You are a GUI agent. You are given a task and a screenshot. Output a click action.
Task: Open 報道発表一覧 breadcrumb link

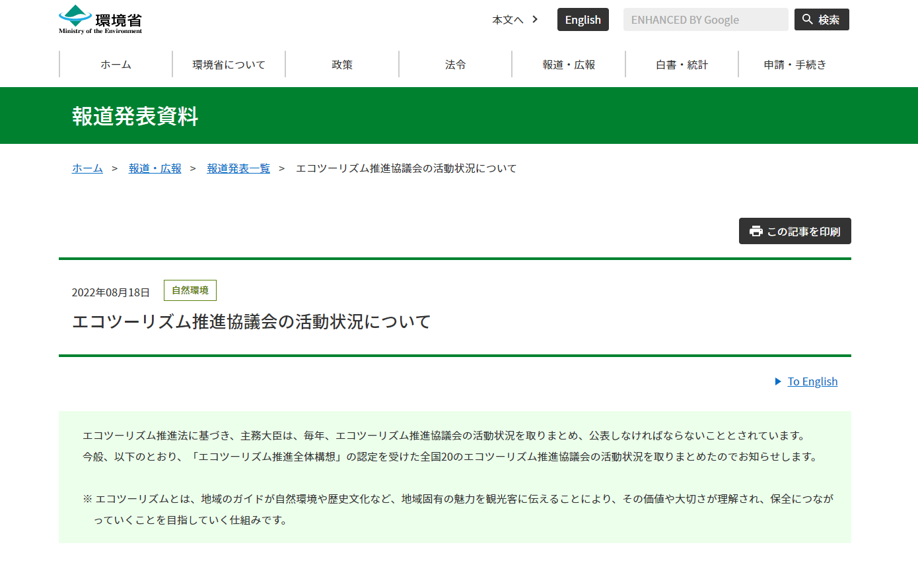[x=238, y=168]
